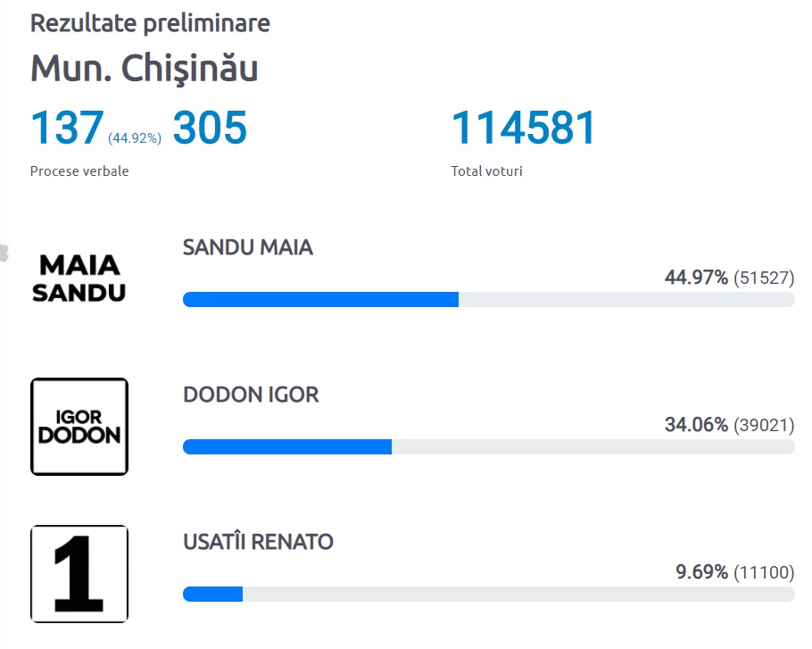Click the Procese verbale label
Image resolution: width=812 pixels, height=649 pixels.
tap(79, 171)
